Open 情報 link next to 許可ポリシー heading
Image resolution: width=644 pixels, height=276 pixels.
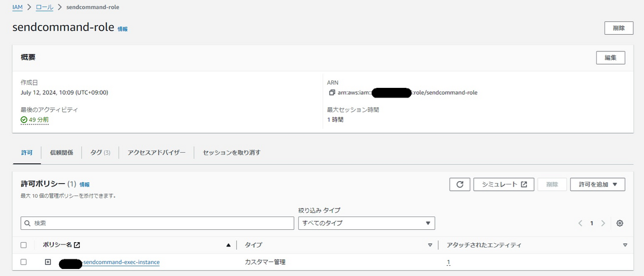85,184
